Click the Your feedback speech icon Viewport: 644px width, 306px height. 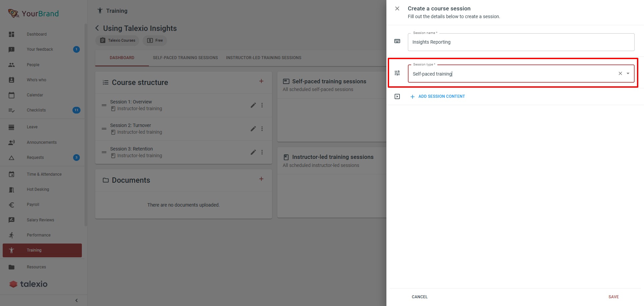click(11, 50)
